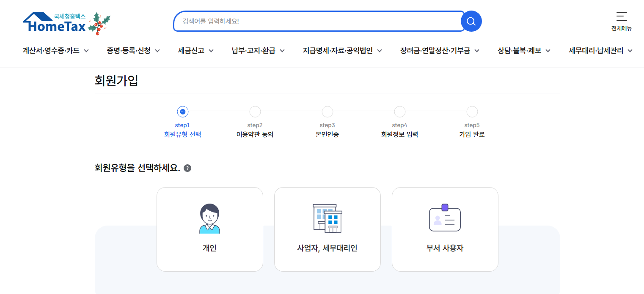Focus the 검색어를 입력하세요 search field

coord(319,21)
